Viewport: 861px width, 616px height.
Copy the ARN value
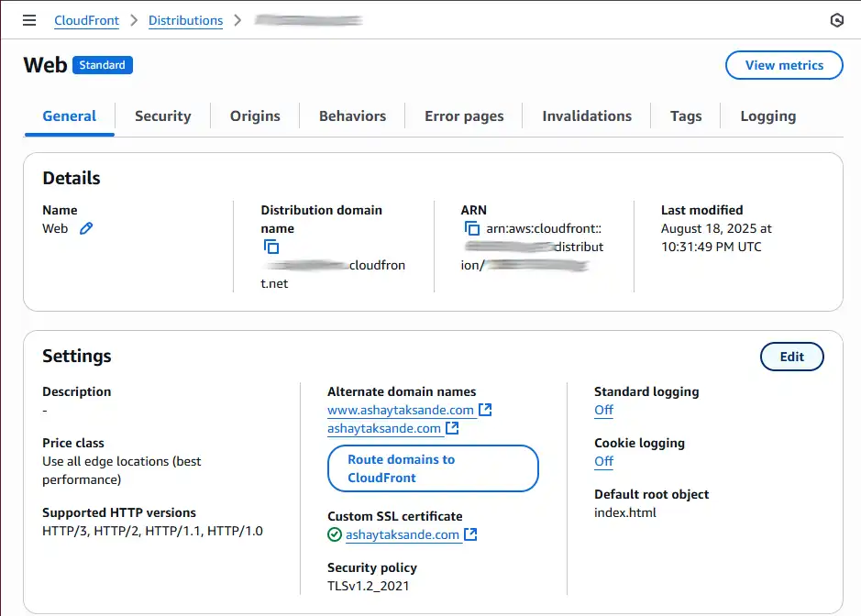click(471, 228)
